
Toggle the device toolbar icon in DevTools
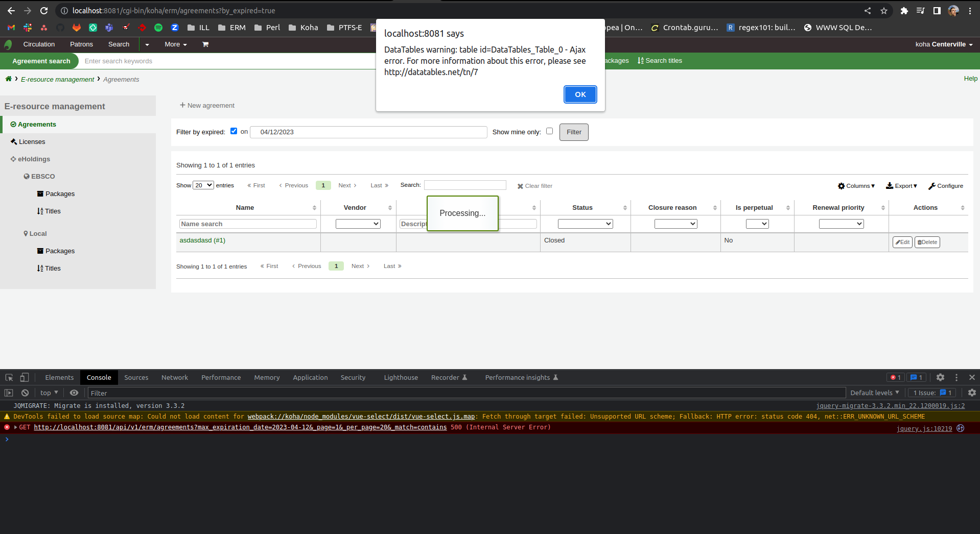point(24,377)
